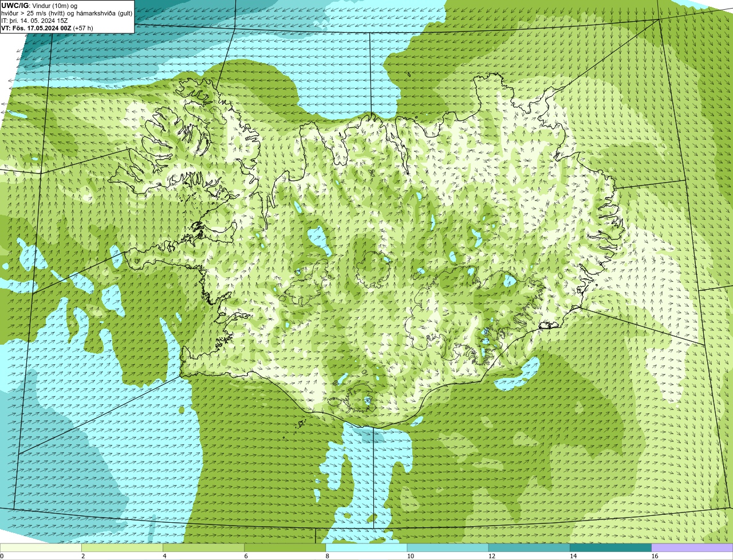Click the olive green 6–8 legend swatch
733x560 pixels.
[285, 548]
